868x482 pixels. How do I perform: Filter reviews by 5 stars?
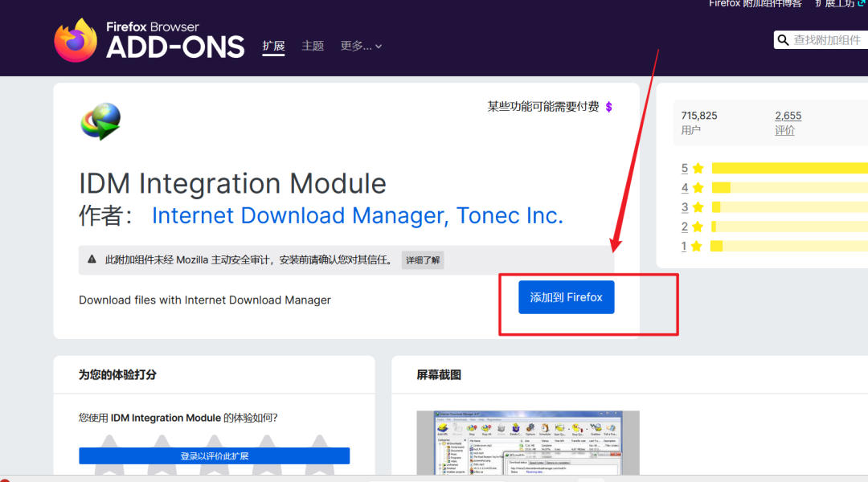(692, 168)
